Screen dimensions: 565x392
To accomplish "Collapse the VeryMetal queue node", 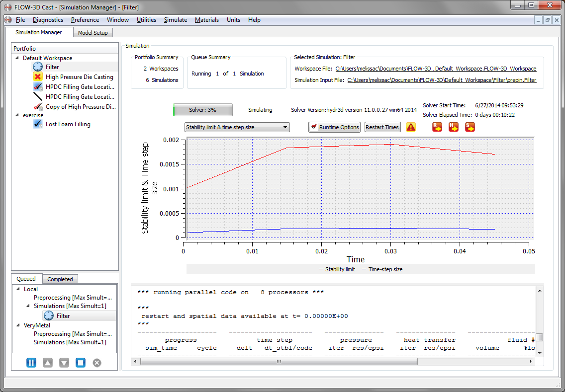I will pos(18,325).
